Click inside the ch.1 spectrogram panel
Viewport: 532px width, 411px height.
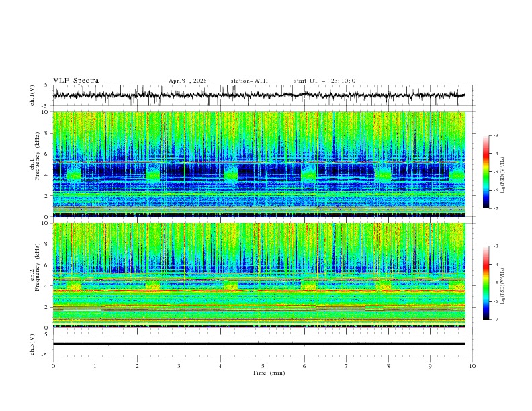pyautogui.click(x=259, y=164)
